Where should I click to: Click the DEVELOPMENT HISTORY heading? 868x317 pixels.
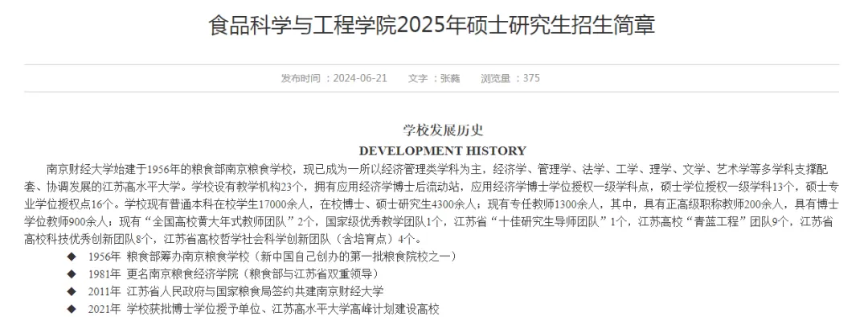(x=442, y=150)
